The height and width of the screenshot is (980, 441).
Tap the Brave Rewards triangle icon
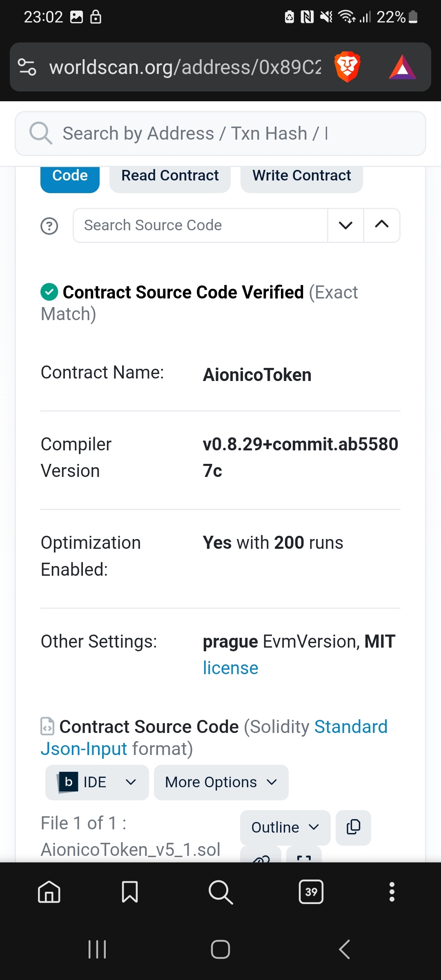[x=402, y=67]
